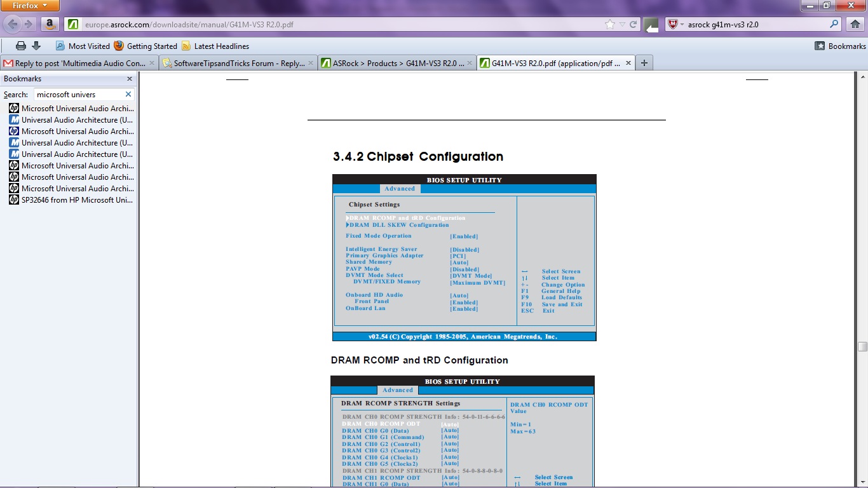The height and width of the screenshot is (488, 868).
Task: Open the Most Visited bookmarks folder
Action: (x=83, y=46)
